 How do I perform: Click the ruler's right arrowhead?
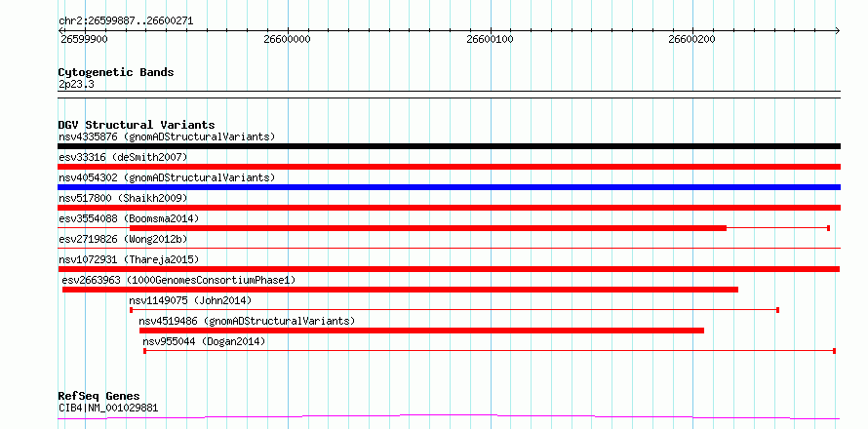coord(838,30)
